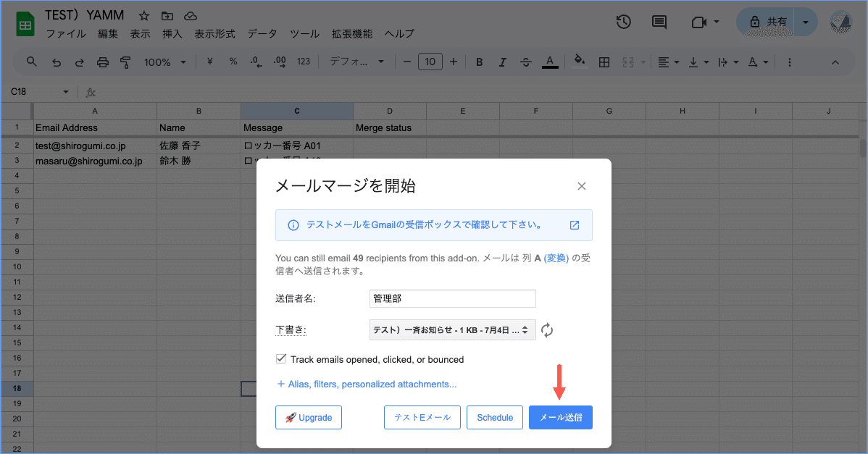Screen dimensions: 868x454
Task: Open horizontal align dropdown
Action: click(x=669, y=62)
